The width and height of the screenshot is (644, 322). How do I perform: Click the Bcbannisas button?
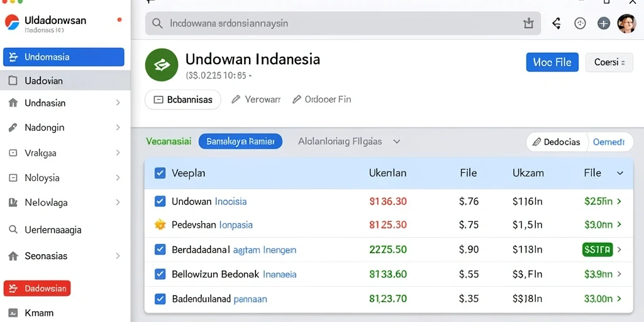click(x=183, y=99)
